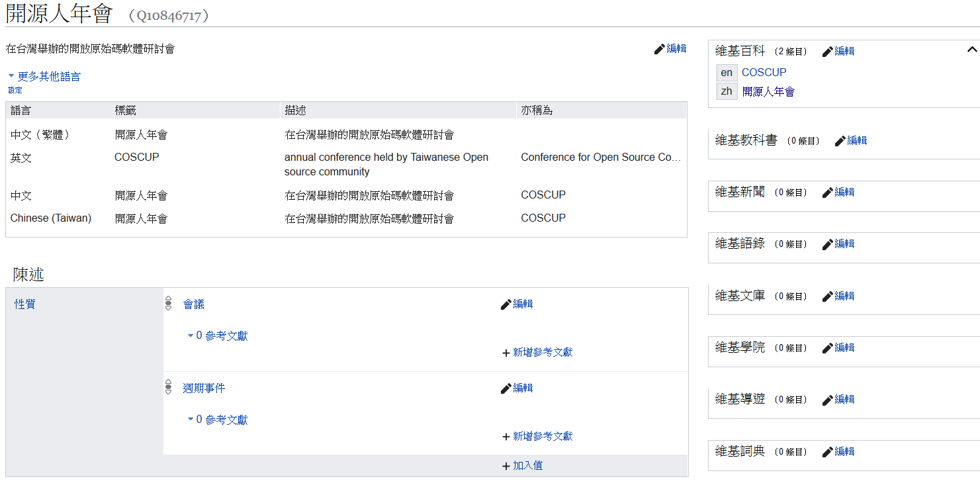The height and width of the screenshot is (491, 980).
Task: Click the 中文（繁體） language cell
Action: click(40, 135)
